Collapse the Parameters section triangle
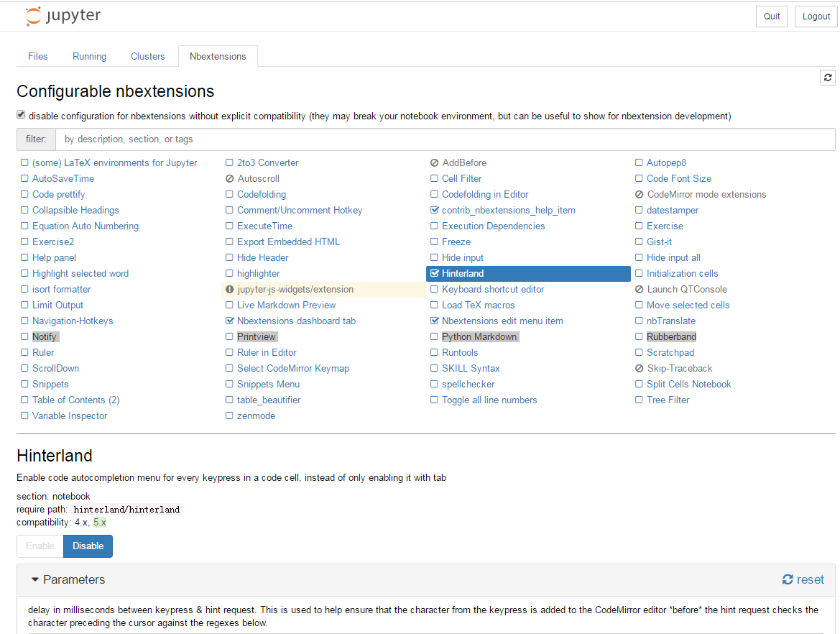The width and height of the screenshot is (840, 634). pyautogui.click(x=34, y=579)
